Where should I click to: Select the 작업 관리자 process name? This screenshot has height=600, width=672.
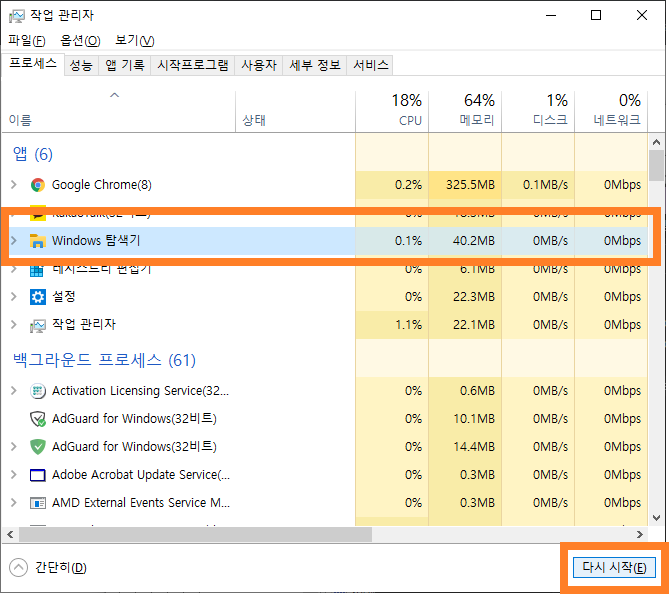pos(84,325)
